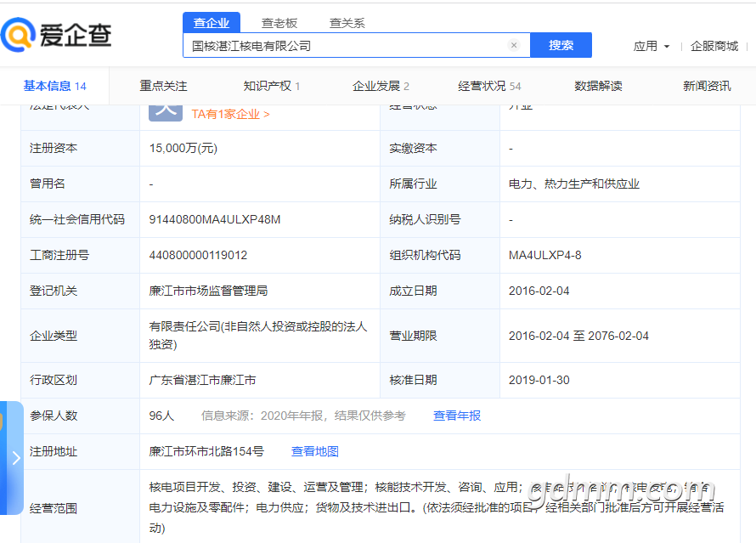The image size is (756, 543).
Task: Select the region 广东省湛江市廉江市
Action: [202, 380]
